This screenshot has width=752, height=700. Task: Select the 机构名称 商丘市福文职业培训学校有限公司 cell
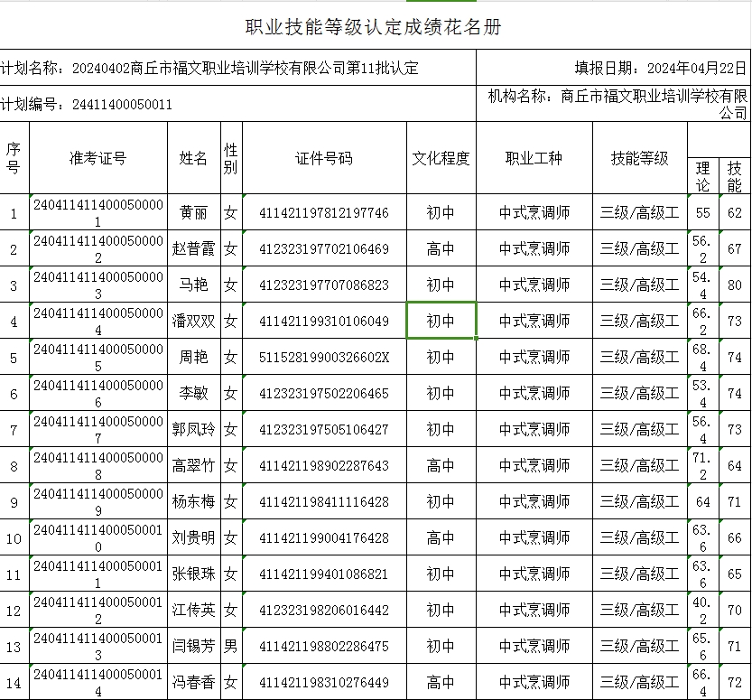click(613, 104)
